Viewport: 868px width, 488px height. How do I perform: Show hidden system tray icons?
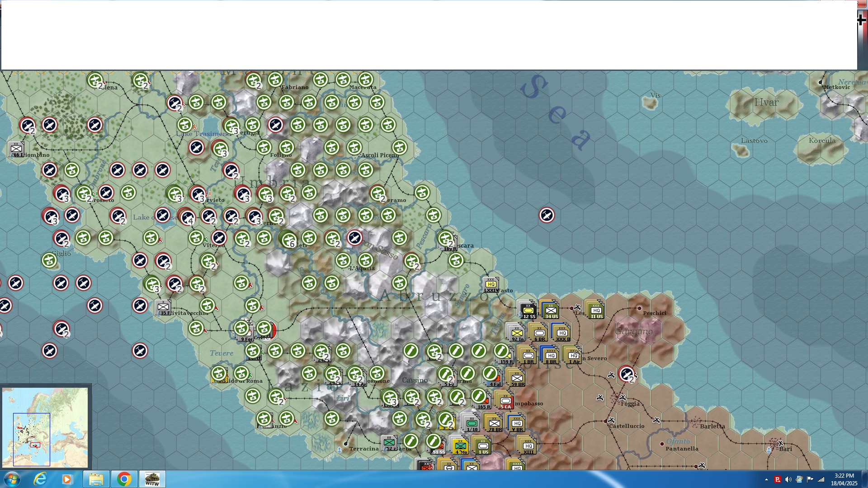pos(766,479)
